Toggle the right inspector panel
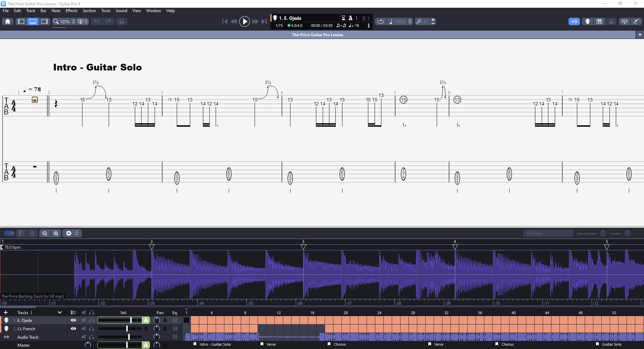The image size is (644, 349). click(x=45, y=21)
